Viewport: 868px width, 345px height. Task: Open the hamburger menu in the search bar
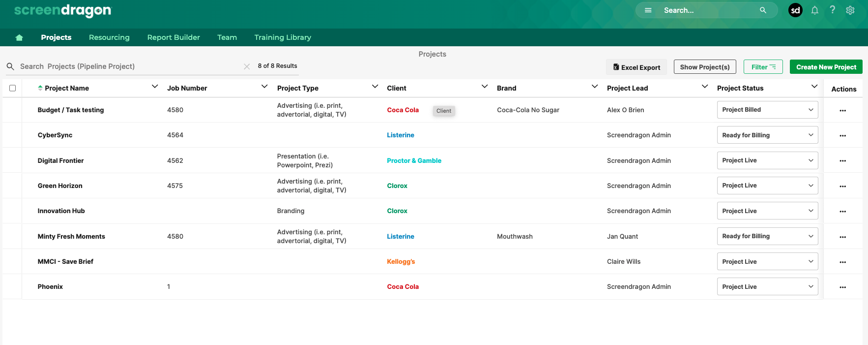tap(648, 10)
